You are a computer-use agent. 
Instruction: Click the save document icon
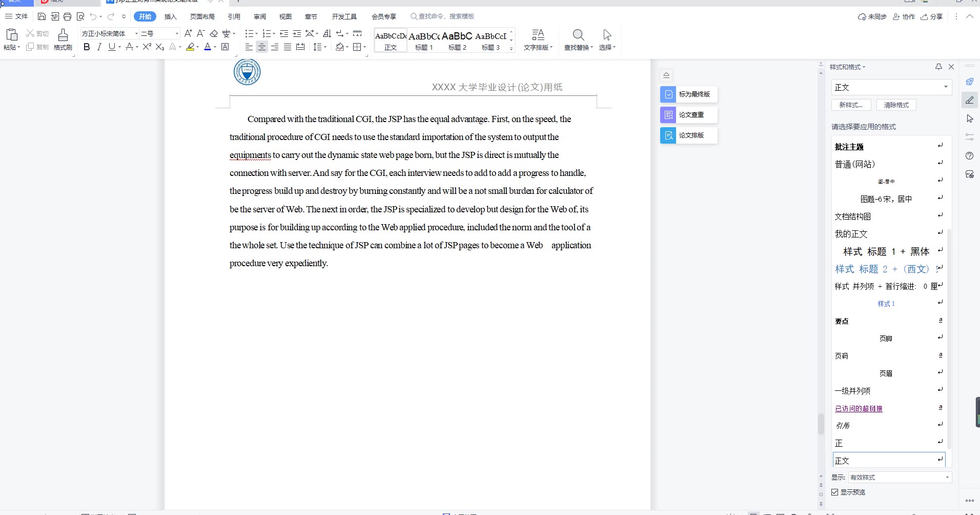[x=42, y=16]
